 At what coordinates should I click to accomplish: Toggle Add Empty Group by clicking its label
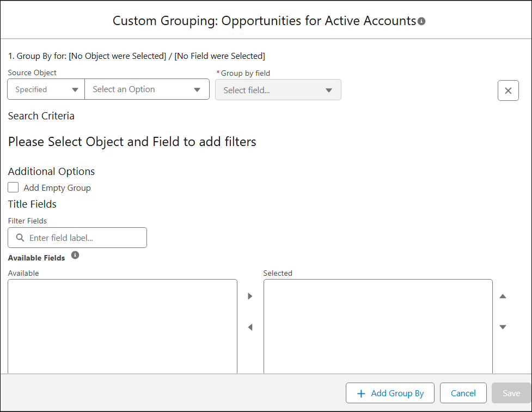point(57,187)
